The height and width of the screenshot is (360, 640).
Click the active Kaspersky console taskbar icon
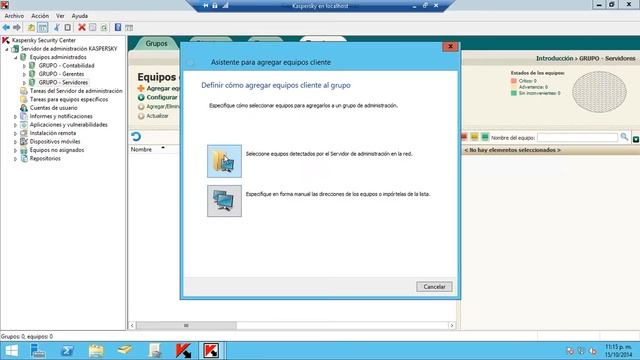click(211, 351)
